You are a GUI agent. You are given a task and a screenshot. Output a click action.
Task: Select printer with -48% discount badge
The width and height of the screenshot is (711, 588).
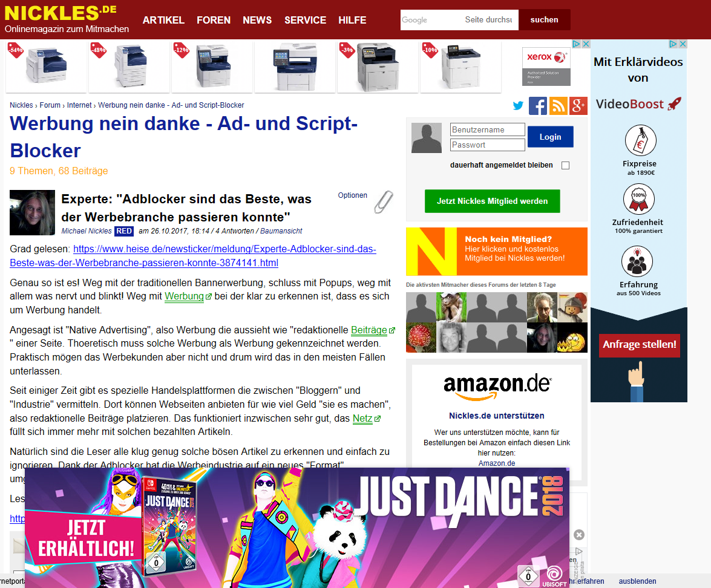click(129, 67)
